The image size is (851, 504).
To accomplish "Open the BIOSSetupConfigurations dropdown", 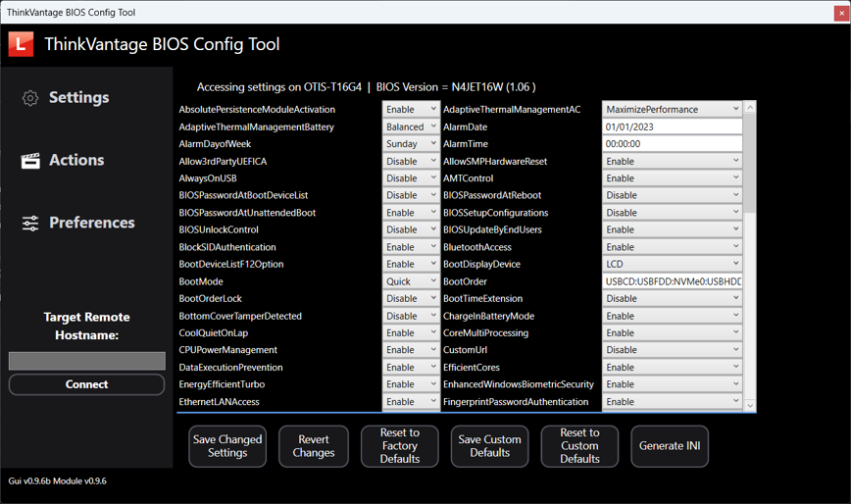I will [x=672, y=213].
